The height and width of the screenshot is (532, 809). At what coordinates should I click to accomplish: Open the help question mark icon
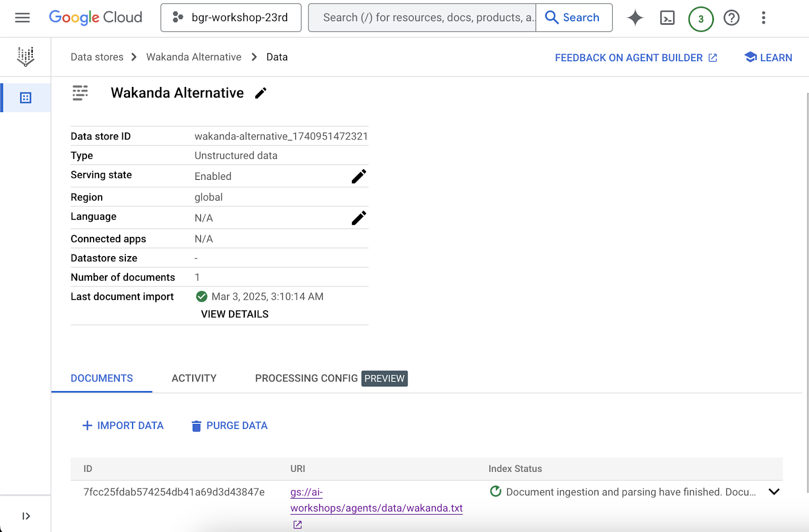pyautogui.click(x=731, y=18)
